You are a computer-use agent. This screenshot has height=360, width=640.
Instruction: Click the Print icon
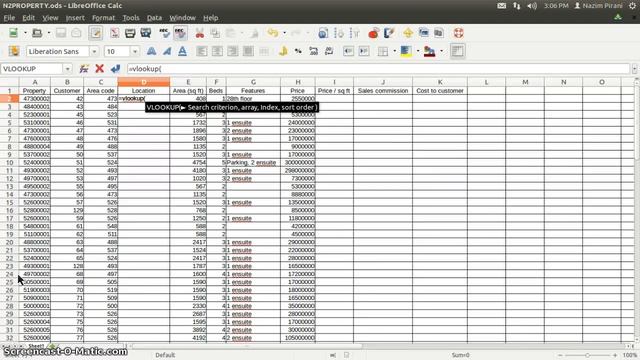point(130,33)
